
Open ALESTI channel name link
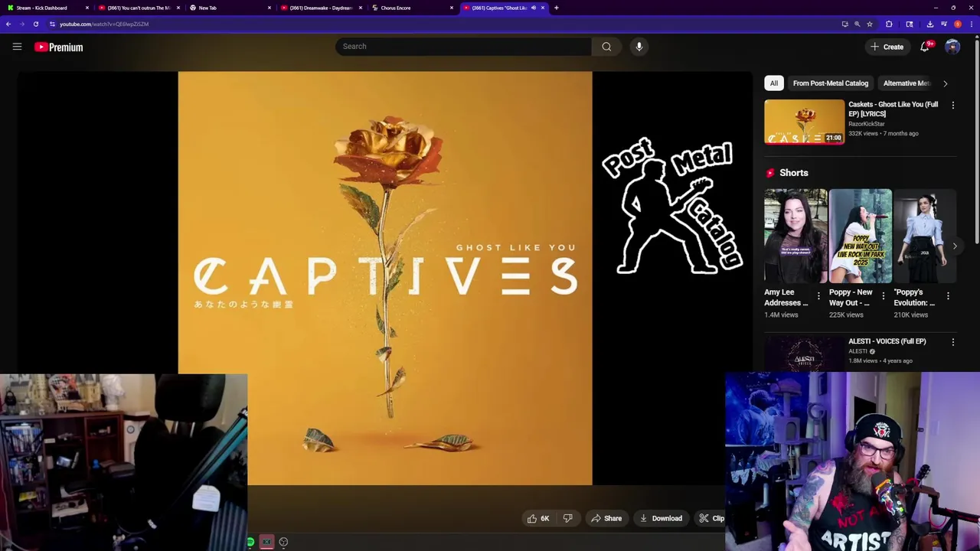[x=857, y=351]
